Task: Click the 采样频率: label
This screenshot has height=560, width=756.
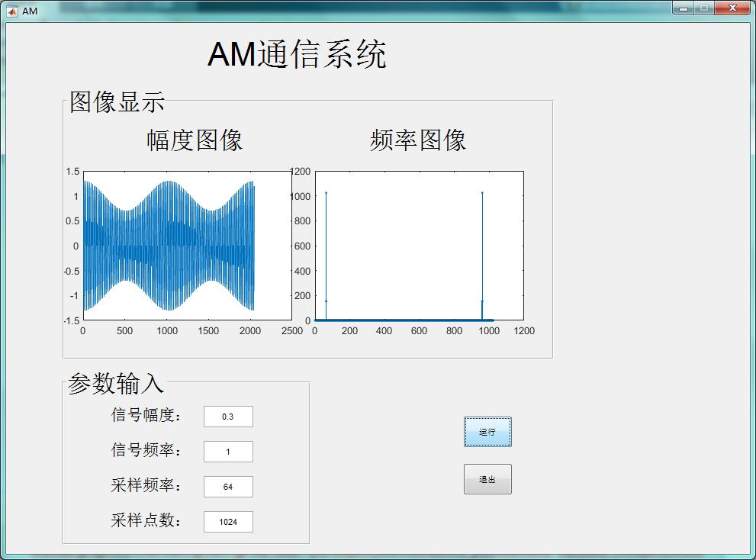Action: click(146, 485)
